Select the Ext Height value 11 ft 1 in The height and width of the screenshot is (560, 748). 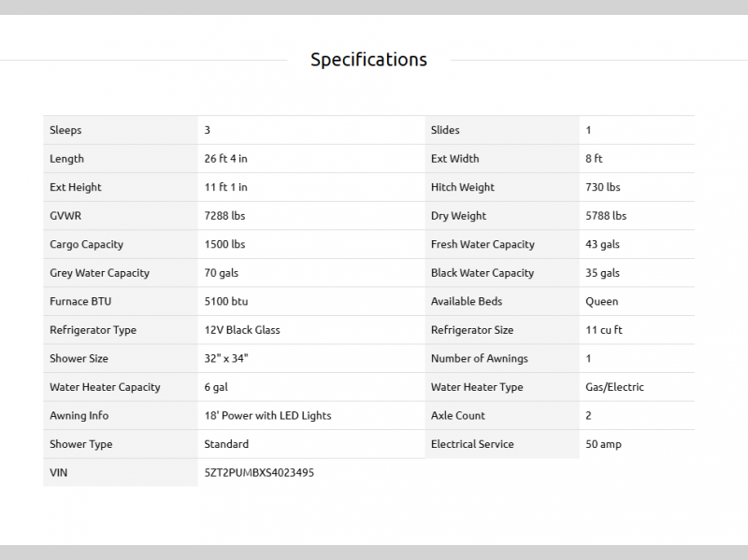226,187
